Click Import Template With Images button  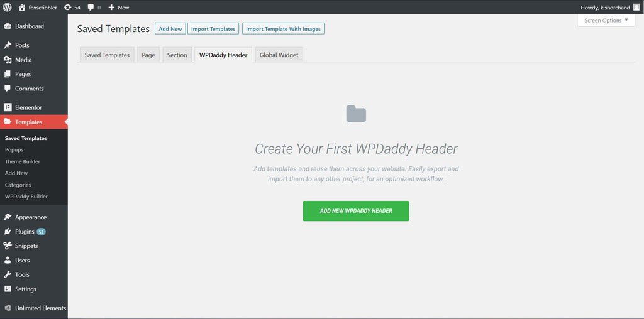tap(284, 29)
